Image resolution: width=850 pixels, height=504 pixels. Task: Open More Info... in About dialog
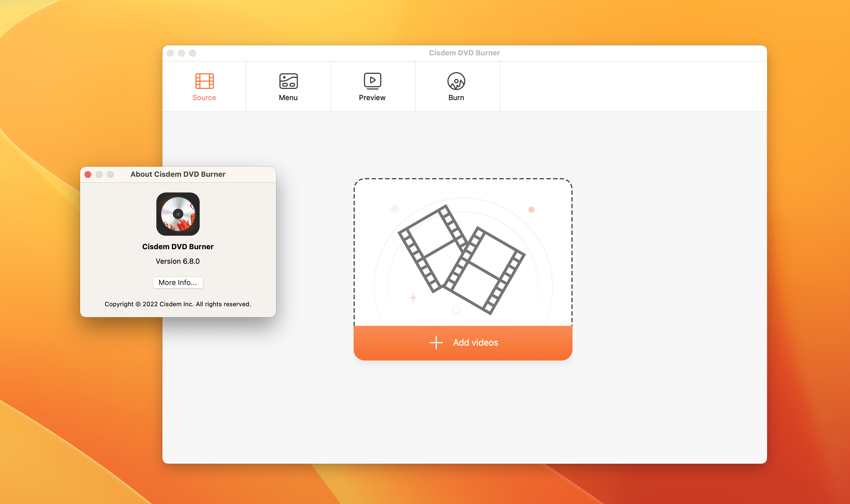tap(178, 282)
